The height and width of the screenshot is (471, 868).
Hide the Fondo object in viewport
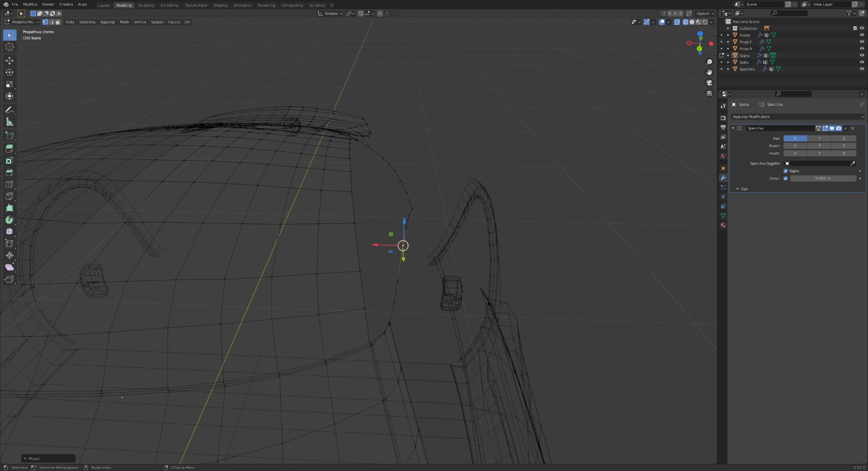(862, 35)
